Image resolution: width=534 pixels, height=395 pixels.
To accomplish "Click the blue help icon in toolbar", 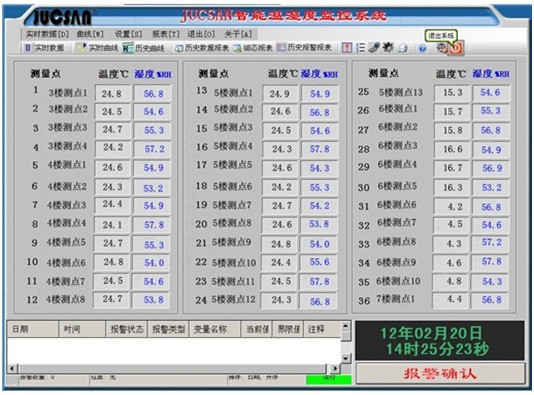I will pyautogui.click(x=422, y=49).
